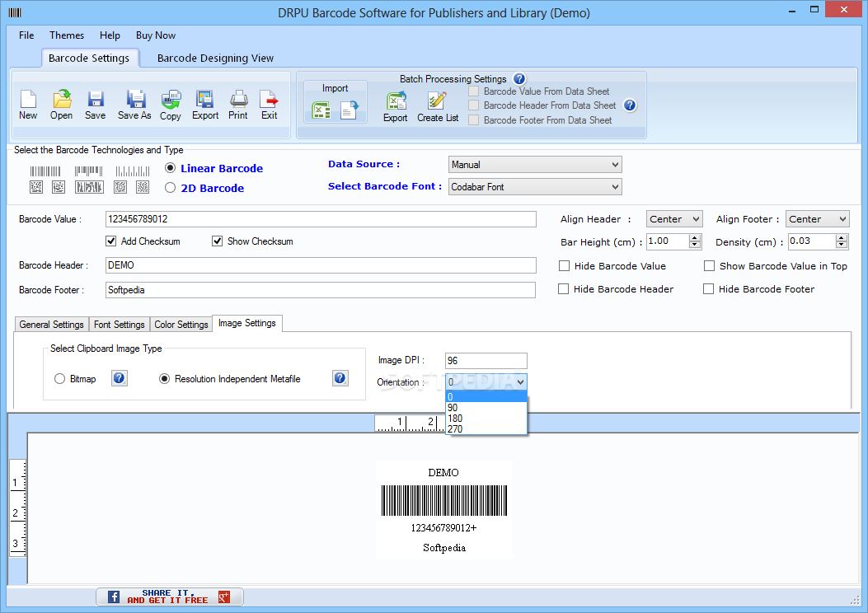Open a saved barcode file

(62, 105)
